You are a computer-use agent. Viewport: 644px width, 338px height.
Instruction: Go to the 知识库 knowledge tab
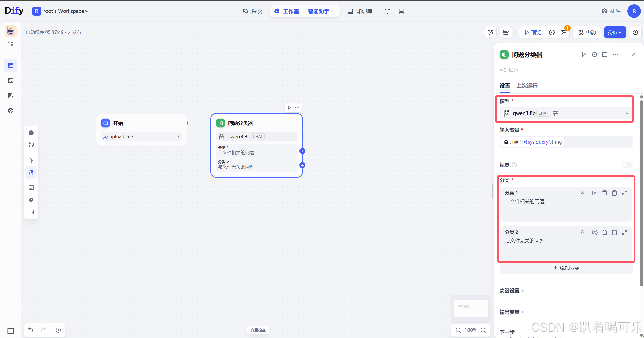pos(360,11)
